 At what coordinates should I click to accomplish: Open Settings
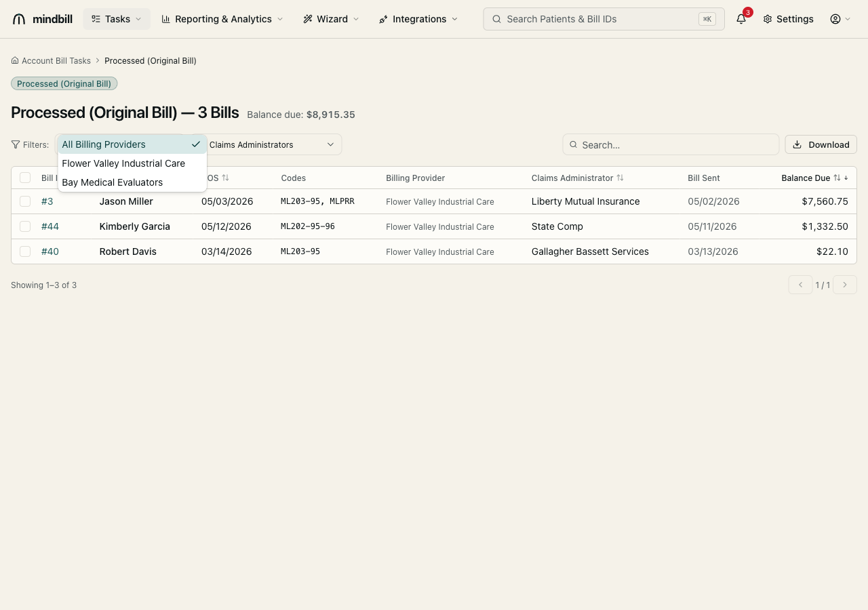point(788,19)
